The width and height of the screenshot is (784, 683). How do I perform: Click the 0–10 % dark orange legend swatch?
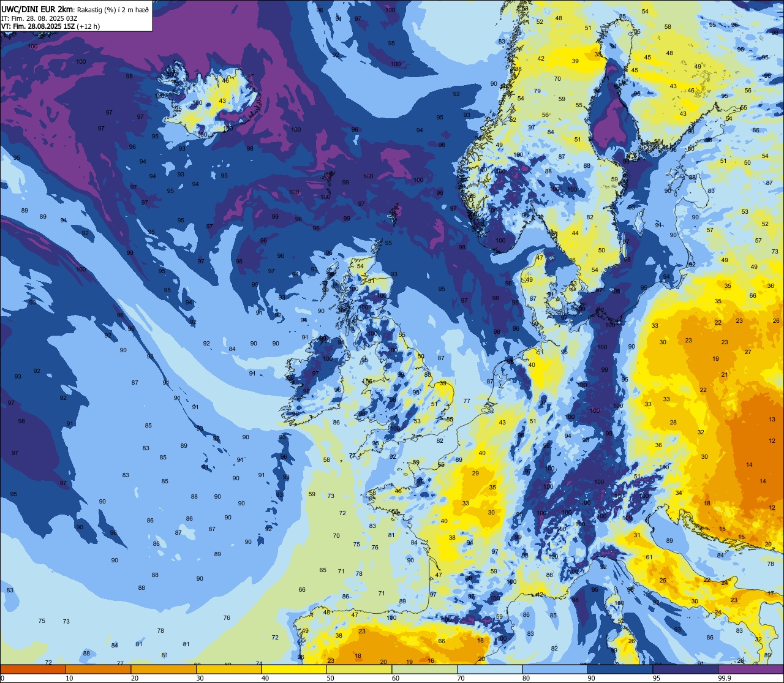(33, 669)
